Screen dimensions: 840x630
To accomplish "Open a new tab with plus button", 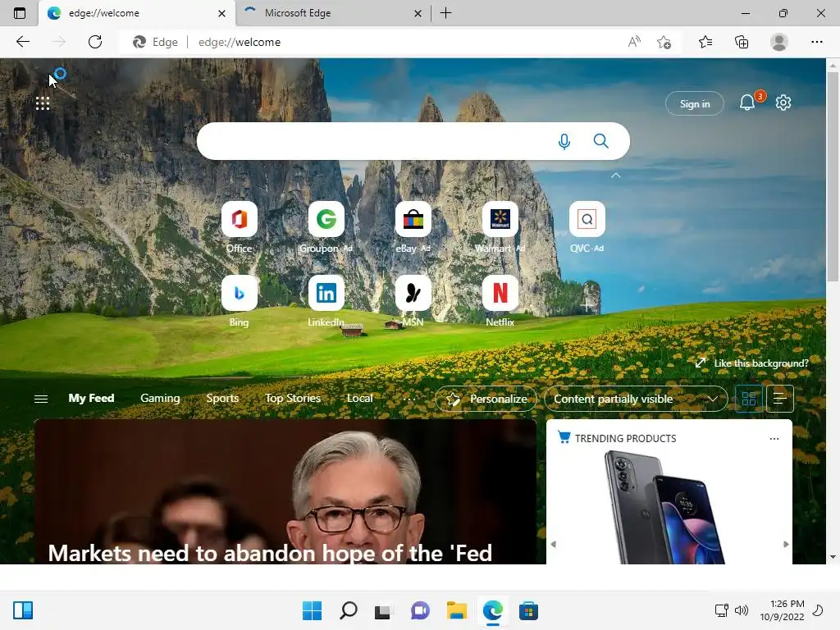I will tap(445, 13).
